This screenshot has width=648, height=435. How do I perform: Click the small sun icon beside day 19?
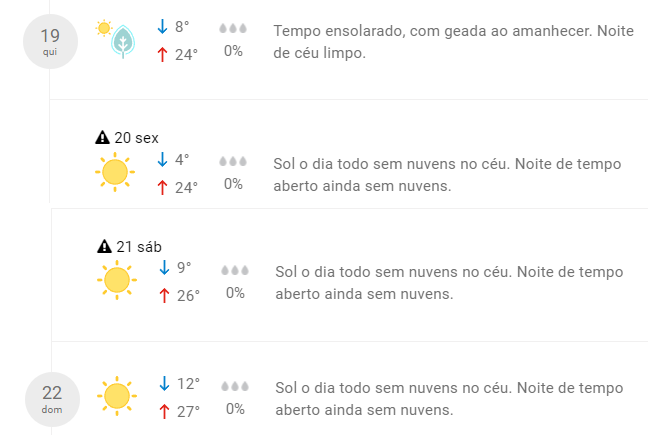(104, 28)
